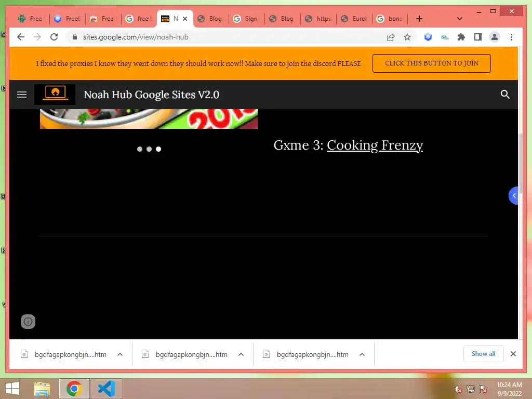The image size is (532, 399).
Task: Switch to the 'Eurek' tab
Action: click(x=354, y=19)
